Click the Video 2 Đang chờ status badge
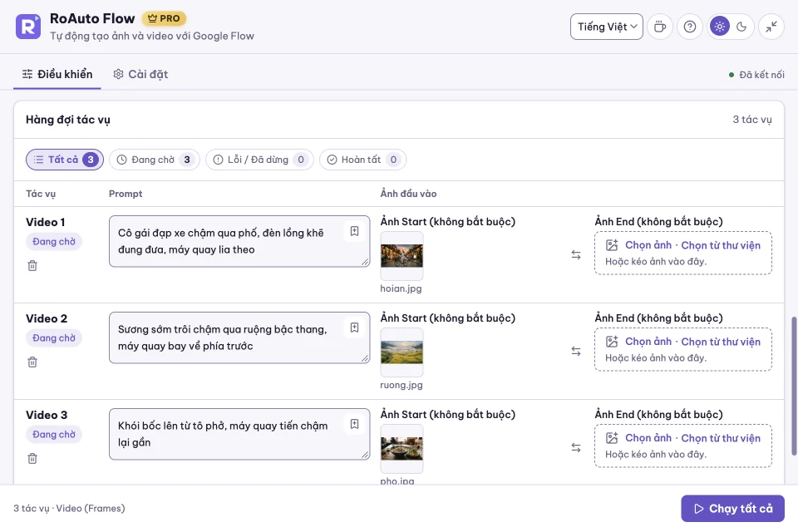The width and height of the screenshot is (798, 532). click(x=54, y=338)
